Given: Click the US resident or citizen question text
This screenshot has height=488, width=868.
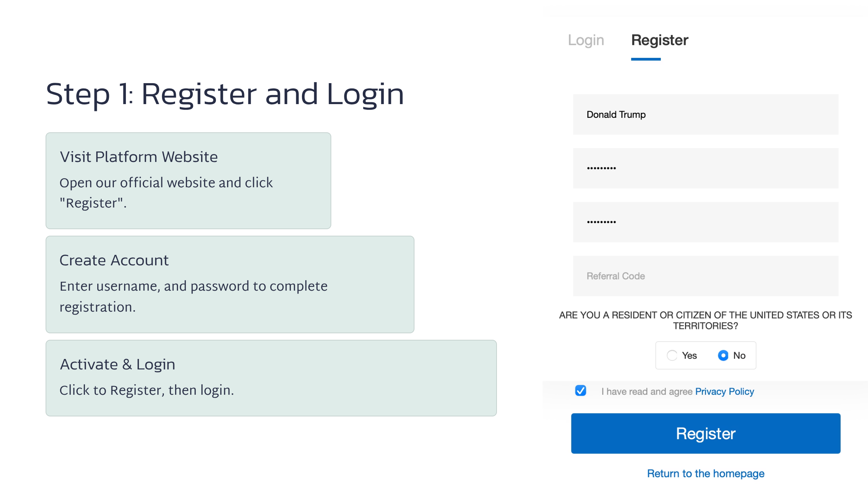Looking at the screenshot, I should coord(705,320).
